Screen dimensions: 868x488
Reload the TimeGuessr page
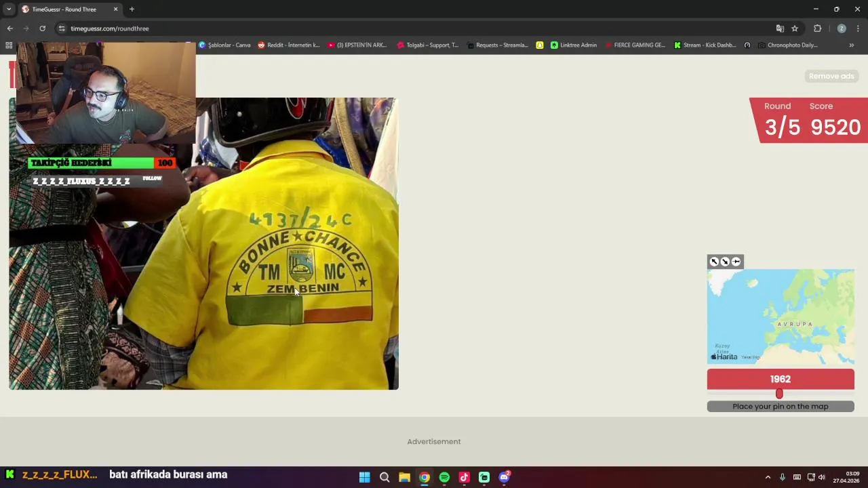(42, 28)
